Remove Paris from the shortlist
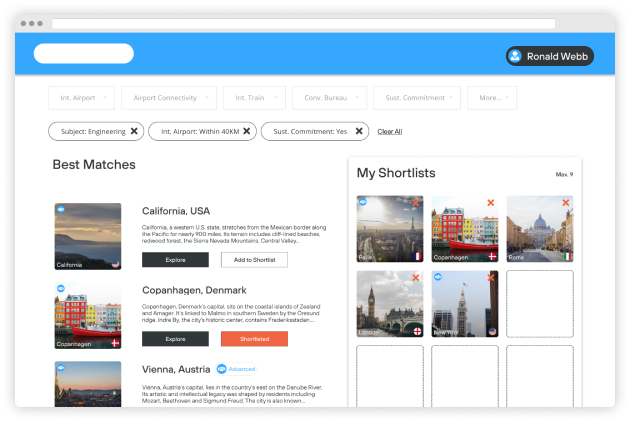The image size is (630, 423). click(x=415, y=203)
